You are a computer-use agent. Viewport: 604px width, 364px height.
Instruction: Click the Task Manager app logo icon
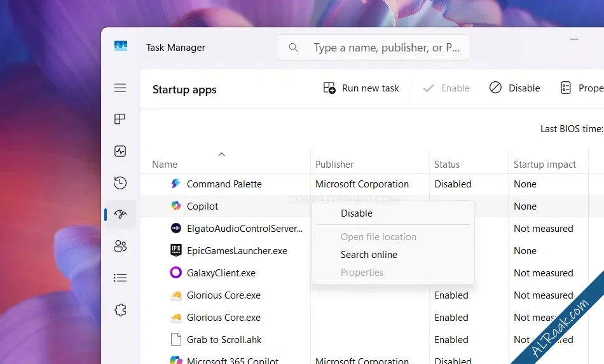tap(121, 46)
